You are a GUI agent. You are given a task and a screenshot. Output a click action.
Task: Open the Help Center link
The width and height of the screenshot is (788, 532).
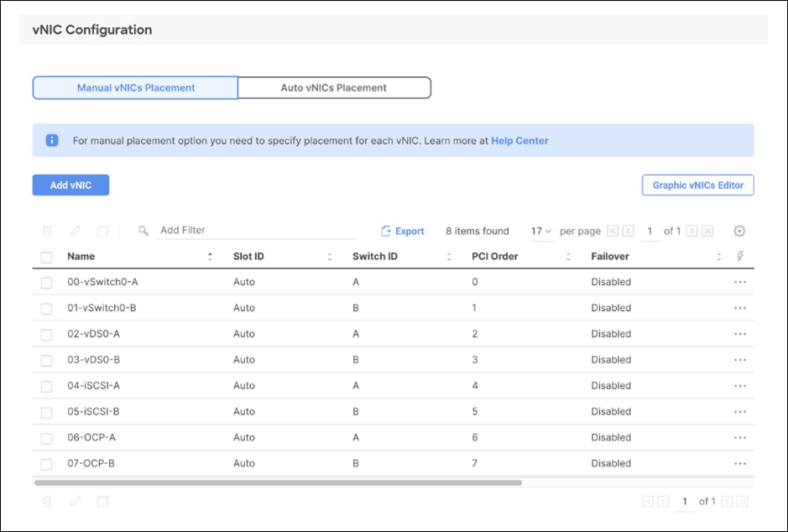519,141
